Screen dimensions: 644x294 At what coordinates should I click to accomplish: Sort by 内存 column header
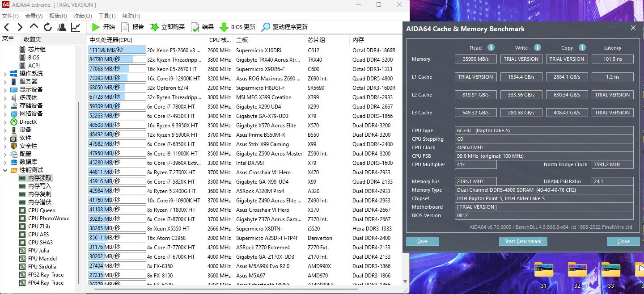(x=376, y=40)
